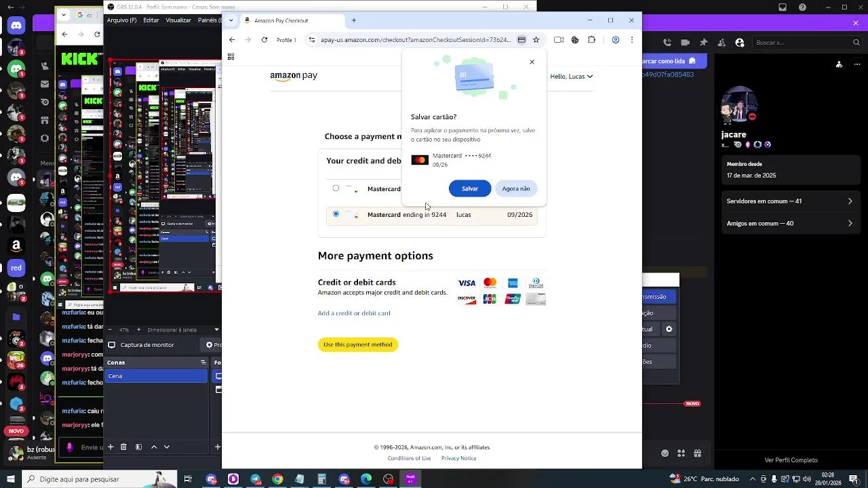Image resolution: width=868 pixels, height=488 pixels.
Task: Open the Arquivo (F) menu in OBS
Action: point(121,20)
